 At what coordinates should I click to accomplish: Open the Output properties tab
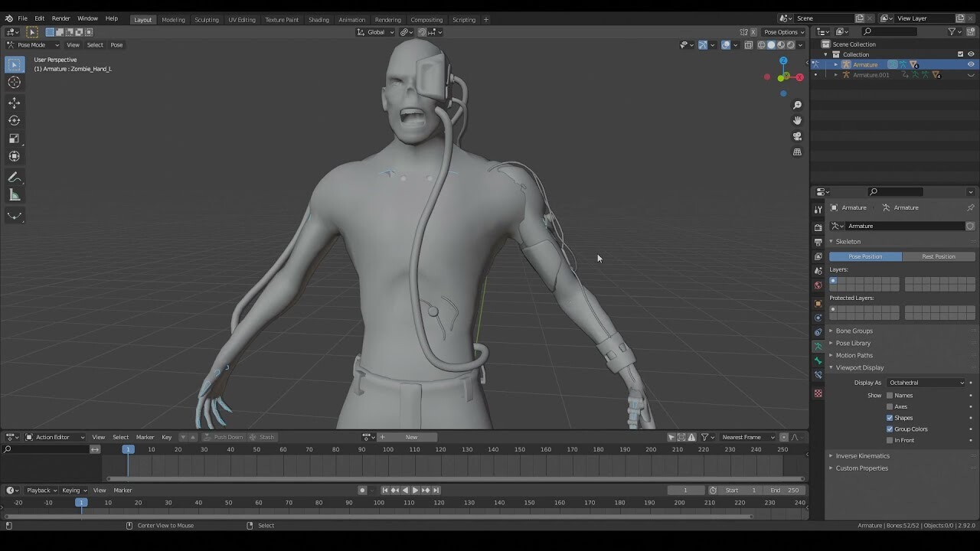(x=818, y=242)
